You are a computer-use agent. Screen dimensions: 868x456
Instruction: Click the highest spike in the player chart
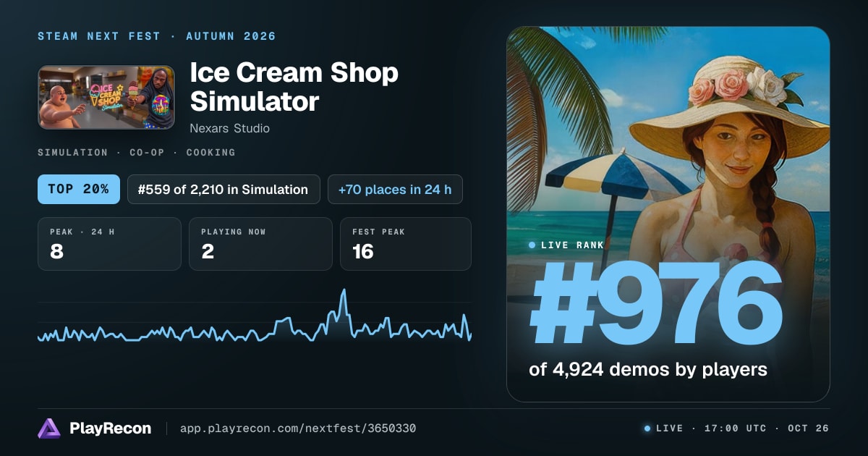[344, 291]
